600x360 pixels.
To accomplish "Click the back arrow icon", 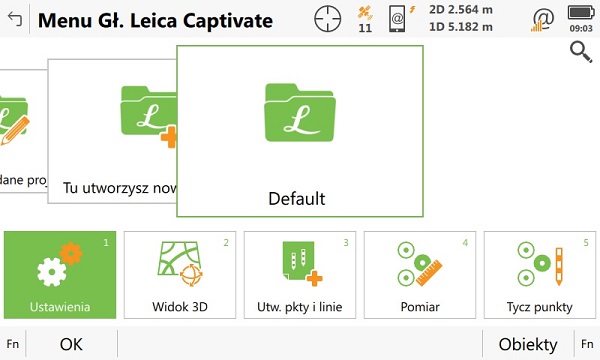I will tap(15, 19).
